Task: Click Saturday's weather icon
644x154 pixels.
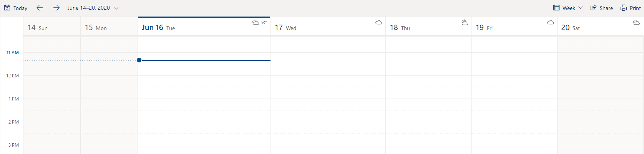Action: [636, 22]
